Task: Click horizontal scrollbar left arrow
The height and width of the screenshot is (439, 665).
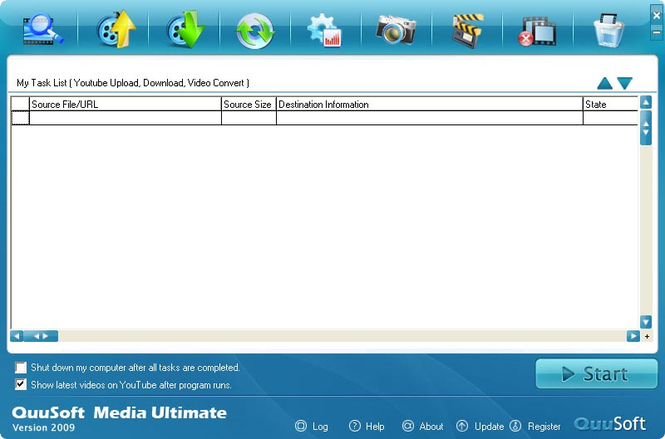Action: pos(17,336)
